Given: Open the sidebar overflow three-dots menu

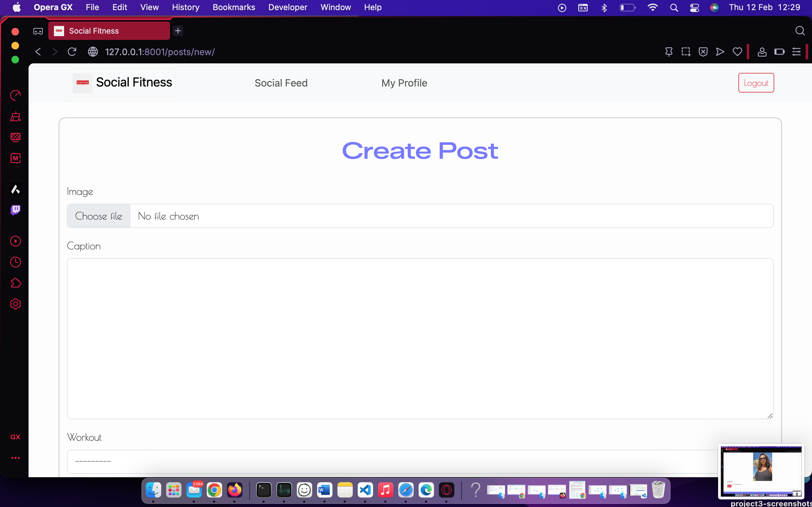Looking at the screenshot, I should pos(16,458).
